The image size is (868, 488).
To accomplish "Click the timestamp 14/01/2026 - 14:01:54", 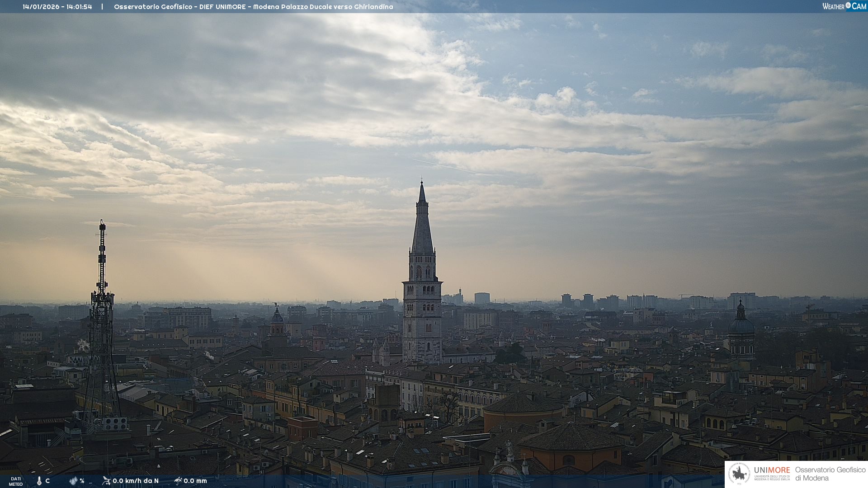I will [x=57, y=7].
